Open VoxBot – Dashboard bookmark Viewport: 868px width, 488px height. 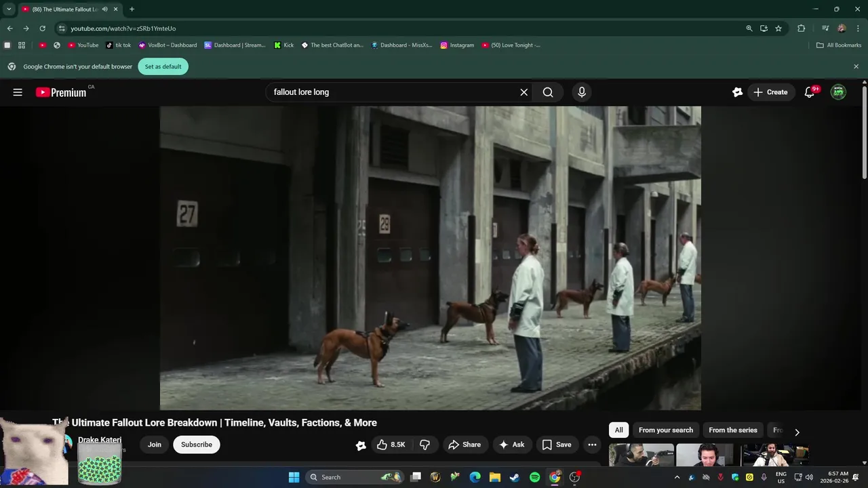167,45
